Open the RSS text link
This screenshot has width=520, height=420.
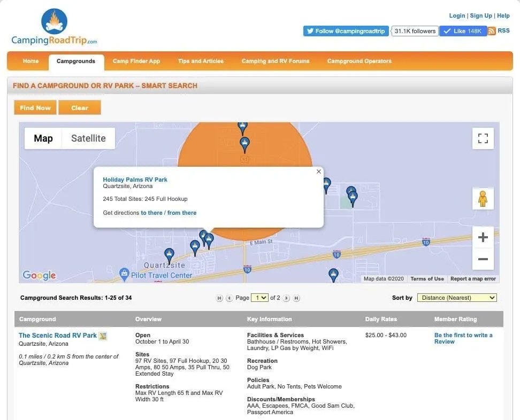tap(503, 30)
